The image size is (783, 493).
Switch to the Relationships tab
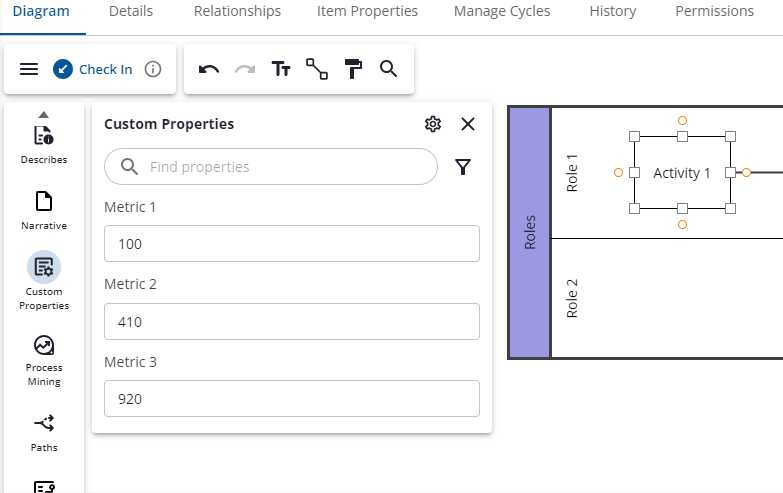[x=237, y=12]
